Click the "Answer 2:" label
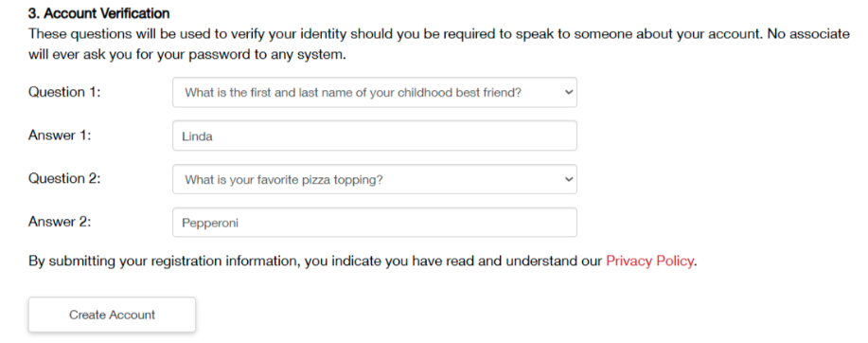 [60, 222]
